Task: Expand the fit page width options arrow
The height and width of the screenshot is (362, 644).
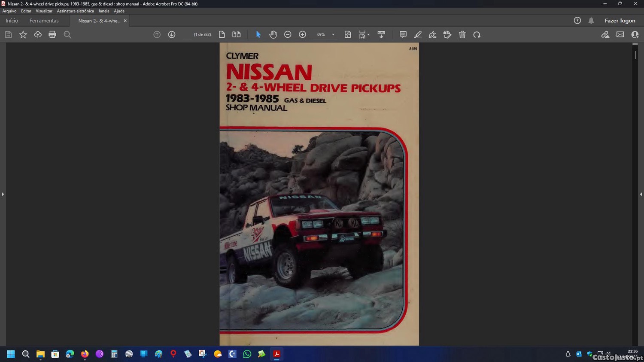Action: pos(368,35)
